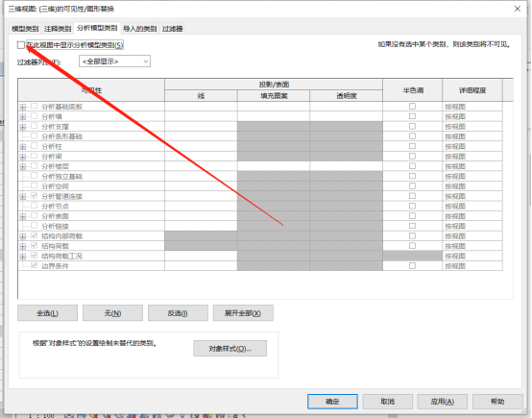Open the 帮助 button

(497, 402)
